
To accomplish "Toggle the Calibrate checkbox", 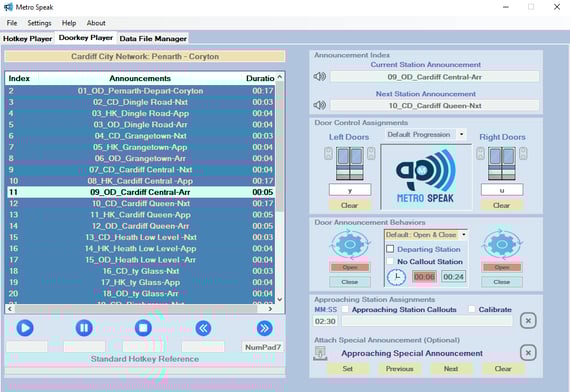I will 471,309.
